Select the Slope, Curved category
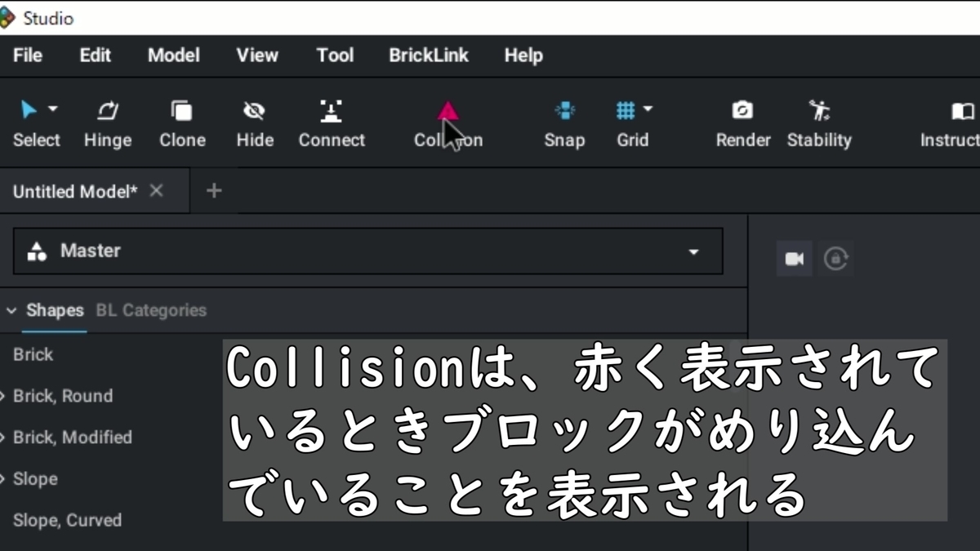Screen dimensions: 980x551 point(67,520)
